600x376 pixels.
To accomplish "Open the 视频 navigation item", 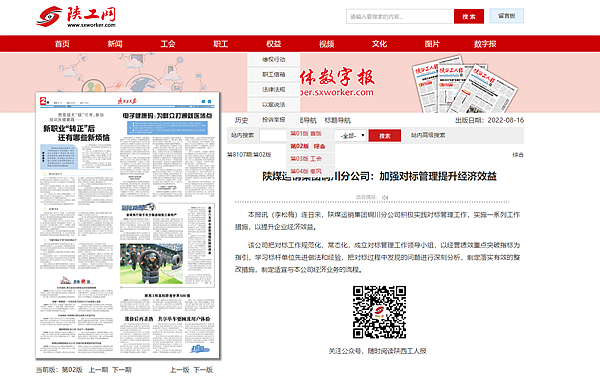I will (326, 44).
